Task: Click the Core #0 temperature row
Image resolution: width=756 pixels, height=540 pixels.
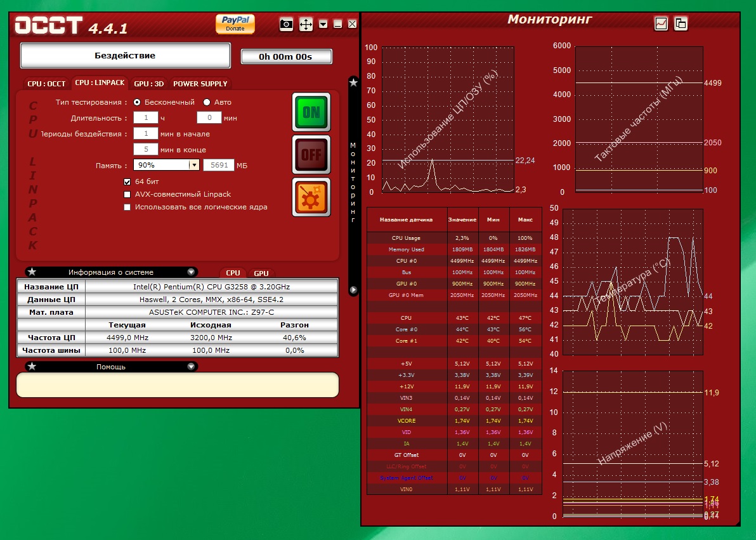Action: (x=454, y=329)
